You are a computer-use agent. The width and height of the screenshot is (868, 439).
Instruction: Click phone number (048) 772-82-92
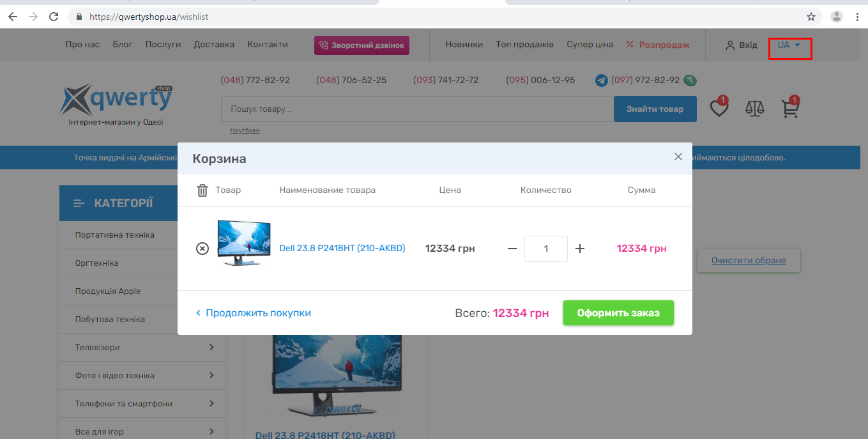[255, 81]
